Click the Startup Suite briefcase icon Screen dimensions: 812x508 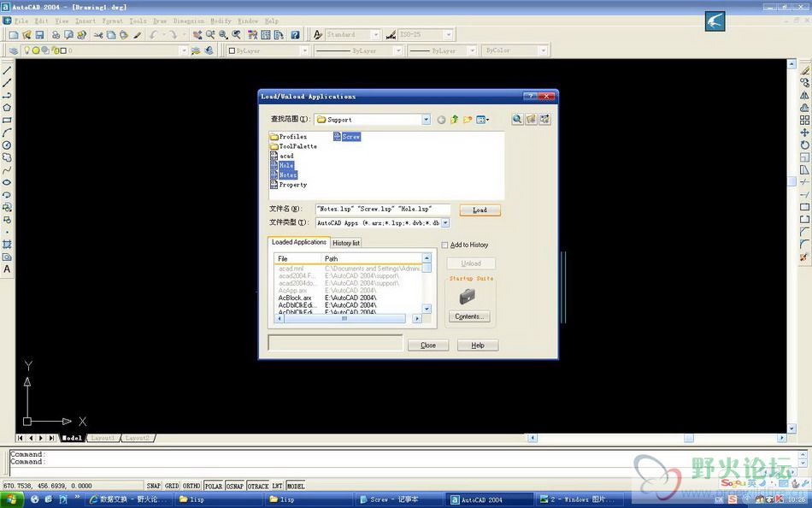[x=467, y=297]
